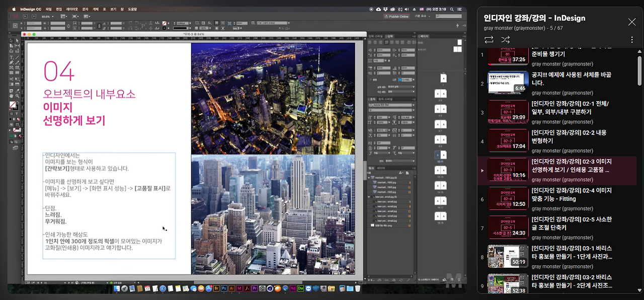Click the fill/stroke swatch in the toolbox
This screenshot has width=644, height=300.
[x=14, y=105]
